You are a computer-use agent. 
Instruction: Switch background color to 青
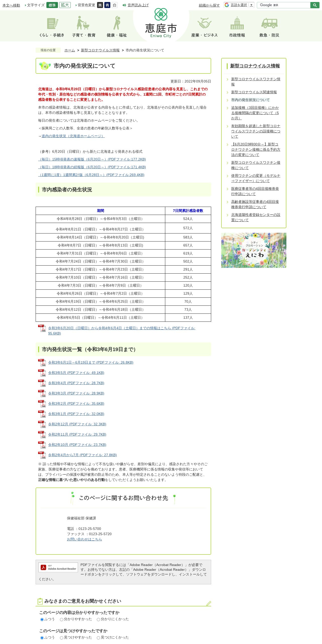pos(107,5)
